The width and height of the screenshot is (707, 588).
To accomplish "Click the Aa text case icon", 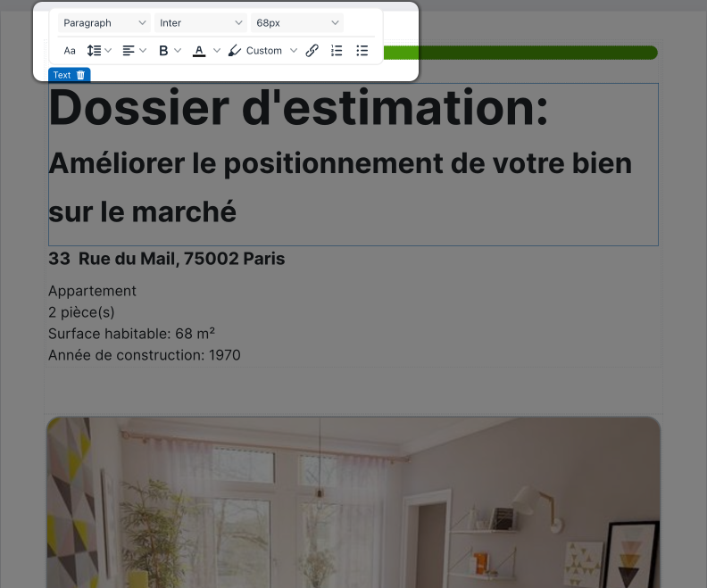I will pyautogui.click(x=70, y=51).
